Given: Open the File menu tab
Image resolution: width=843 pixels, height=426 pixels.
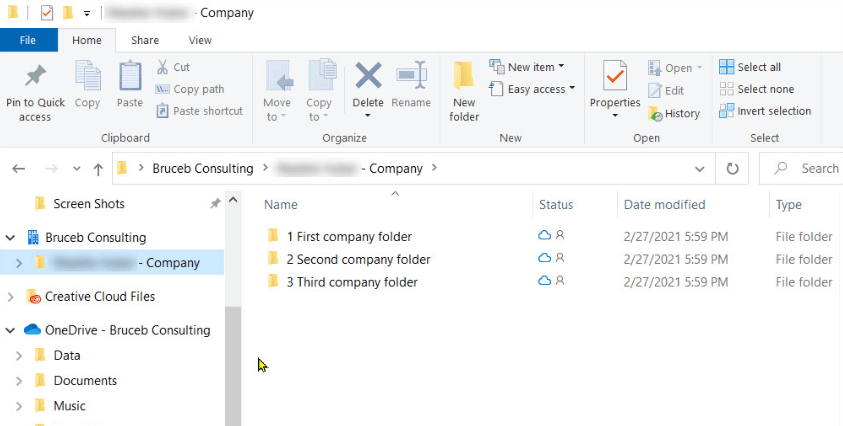Looking at the screenshot, I should 28,40.
